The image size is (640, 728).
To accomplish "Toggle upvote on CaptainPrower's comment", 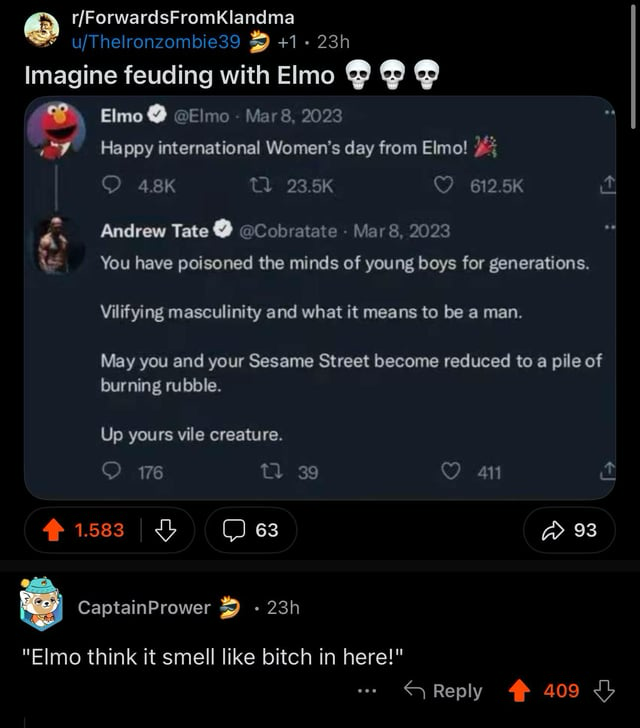I will click(x=518, y=691).
